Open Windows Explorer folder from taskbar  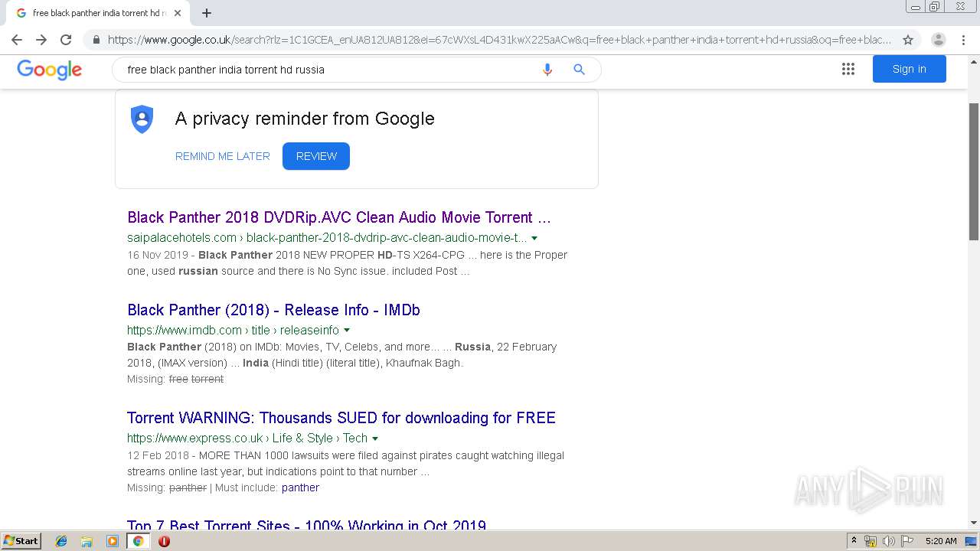[87, 541]
